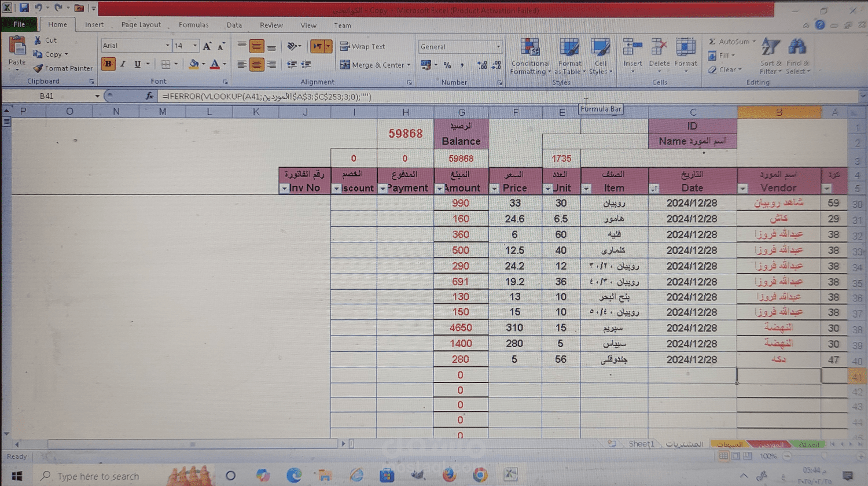Screen dimensions: 868x486
Task: Click the Insert Function fx icon
Action: [x=149, y=96]
